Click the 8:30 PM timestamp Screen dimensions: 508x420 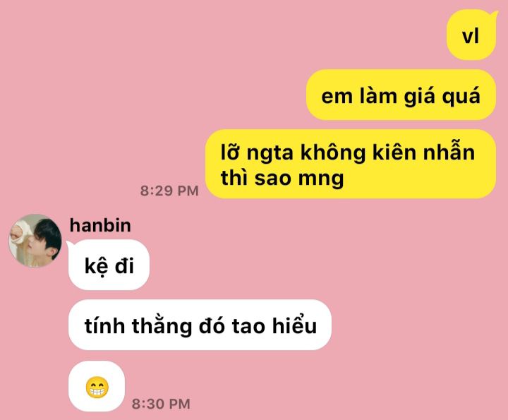[161, 404]
